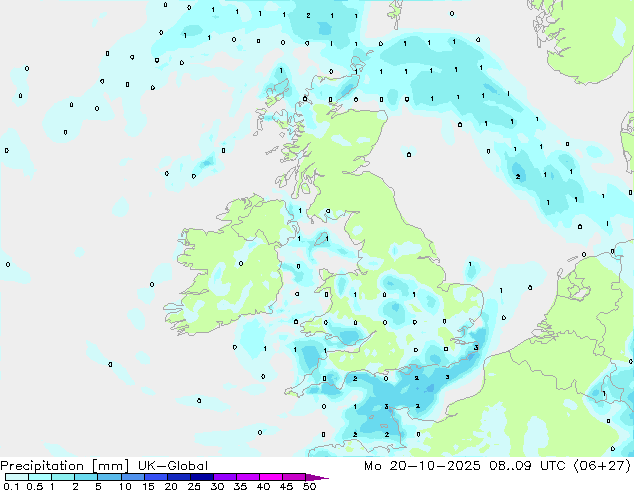This screenshot has height=490, width=634.
Task: Click the '45' legend scale label
Action: [287, 486]
